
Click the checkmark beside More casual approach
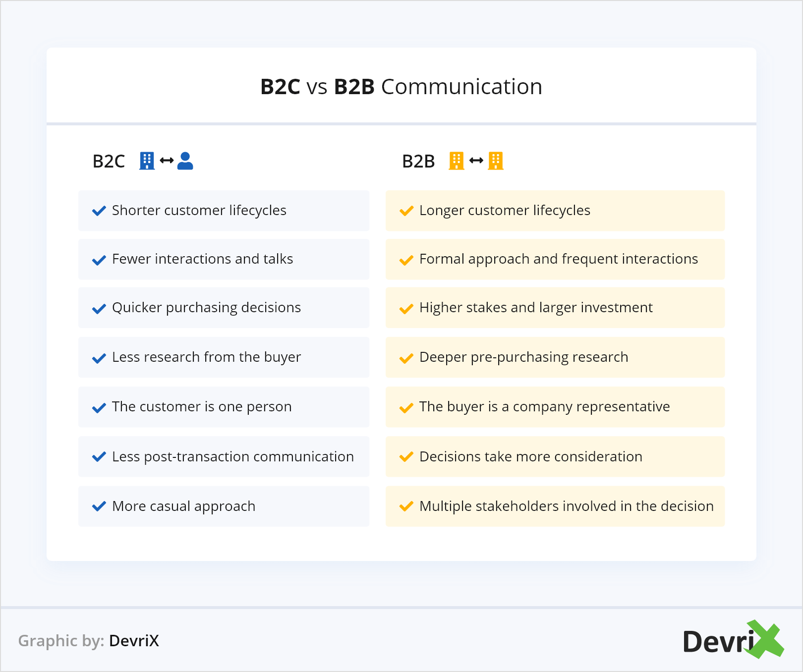(99, 506)
